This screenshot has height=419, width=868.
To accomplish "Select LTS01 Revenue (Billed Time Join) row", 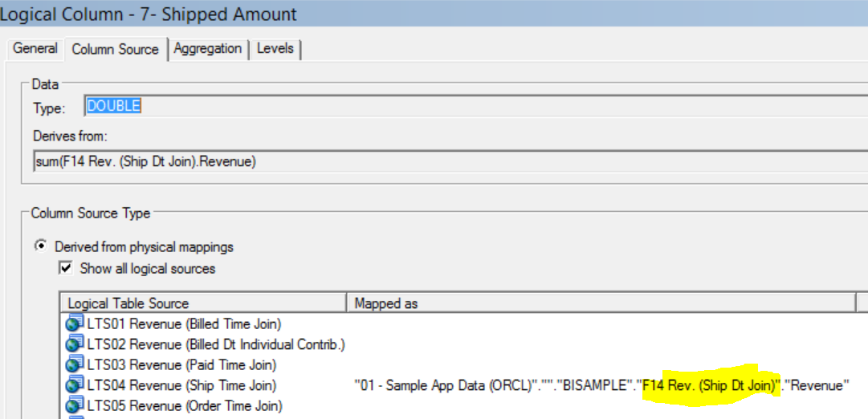I will (x=184, y=323).
